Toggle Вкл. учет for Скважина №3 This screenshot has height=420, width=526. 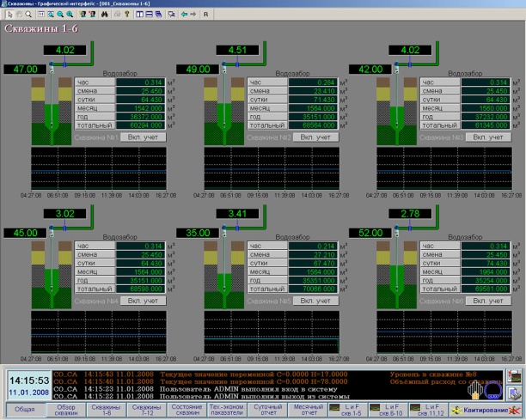point(487,137)
